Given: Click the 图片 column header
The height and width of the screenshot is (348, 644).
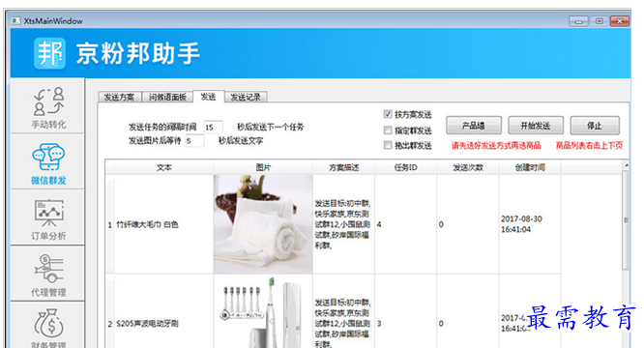Looking at the screenshot, I should click(263, 167).
